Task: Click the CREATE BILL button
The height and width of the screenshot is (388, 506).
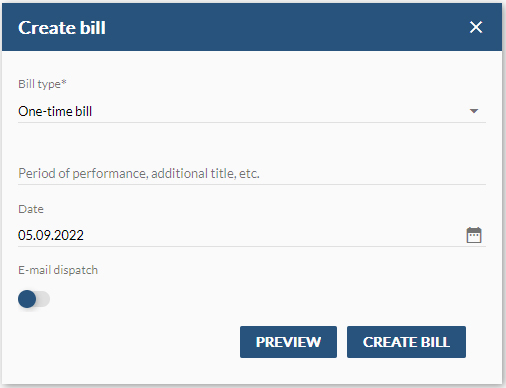Action: [x=406, y=342]
